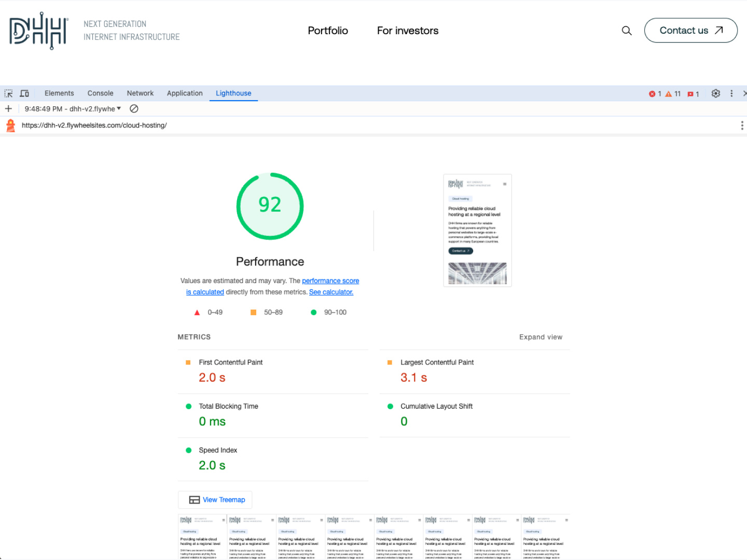Screen dimensions: 747x560
Task: Open the For investors menu item
Action: tap(408, 31)
